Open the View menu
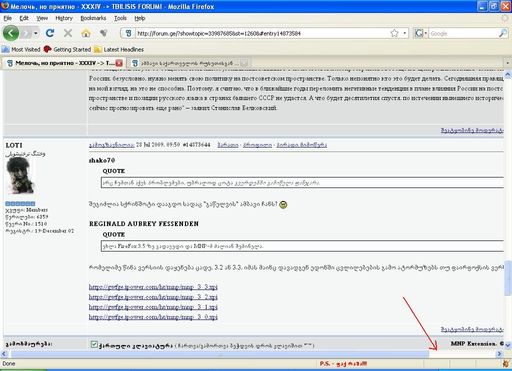Viewport: 512px width, 371px height. pos(42,18)
